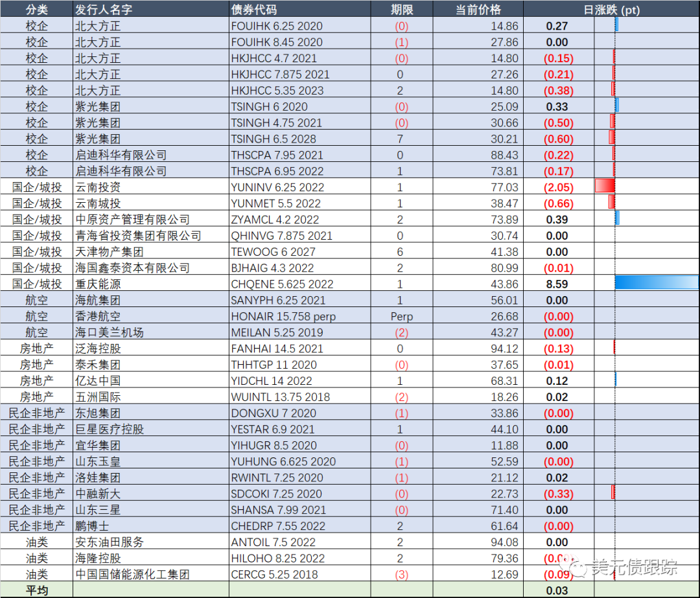Select bond code ANTOIL 7.5 2022
This screenshot has width=700, height=598.
point(274,542)
